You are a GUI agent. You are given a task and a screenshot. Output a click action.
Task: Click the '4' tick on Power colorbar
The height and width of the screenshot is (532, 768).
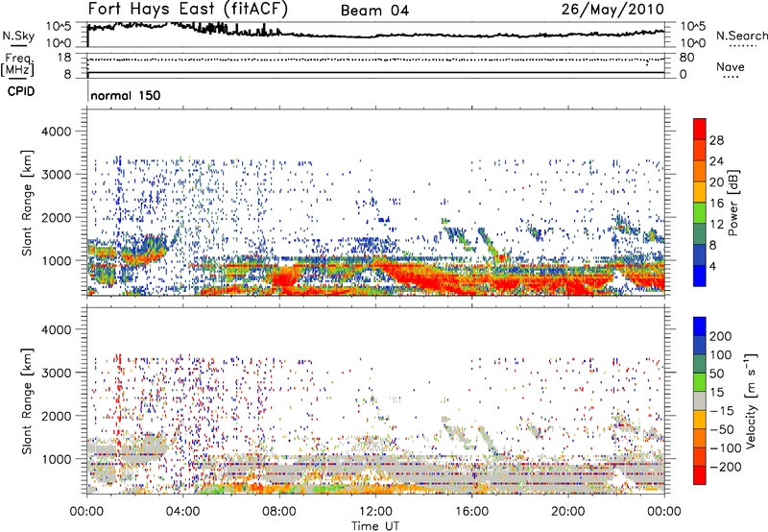tap(713, 266)
